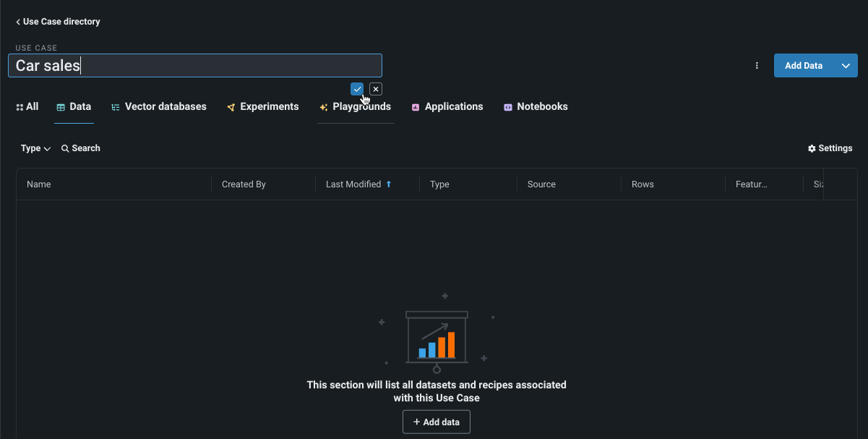Sort by the Name column header
The image size is (868, 439).
39,184
